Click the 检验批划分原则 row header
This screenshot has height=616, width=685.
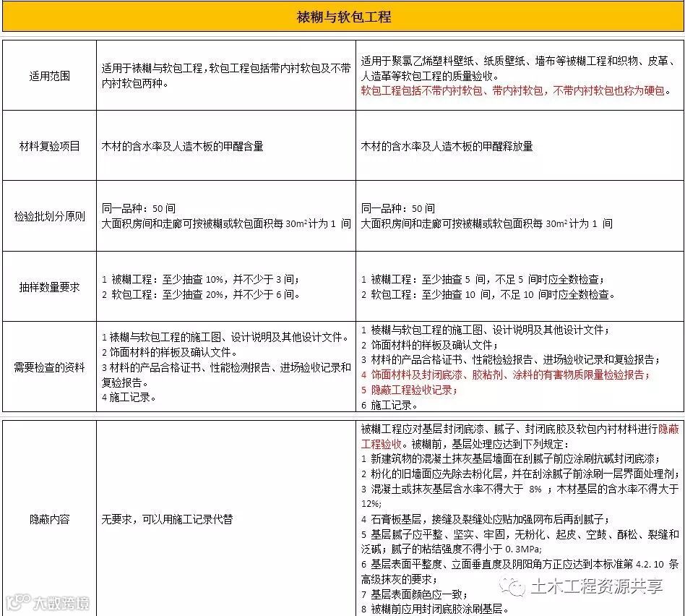[x=49, y=215]
